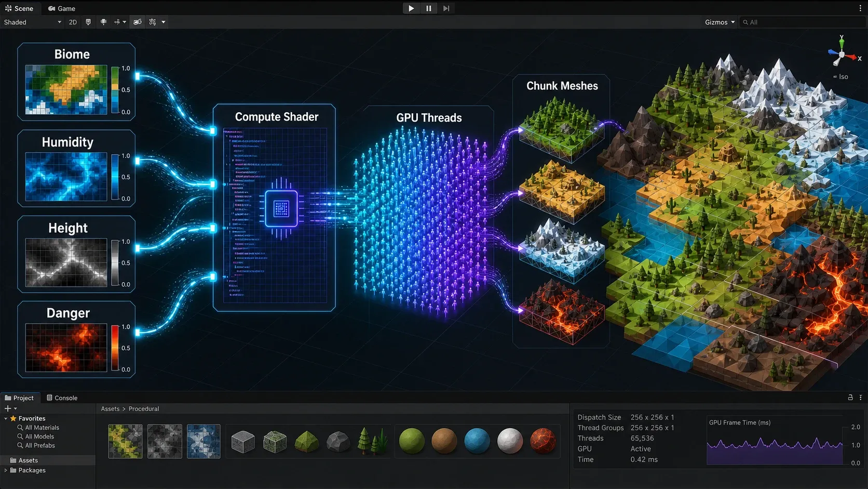Click Assets in the breadcrumb path
Image resolution: width=868 pixels, height=489 pixels.
[110, 409]
